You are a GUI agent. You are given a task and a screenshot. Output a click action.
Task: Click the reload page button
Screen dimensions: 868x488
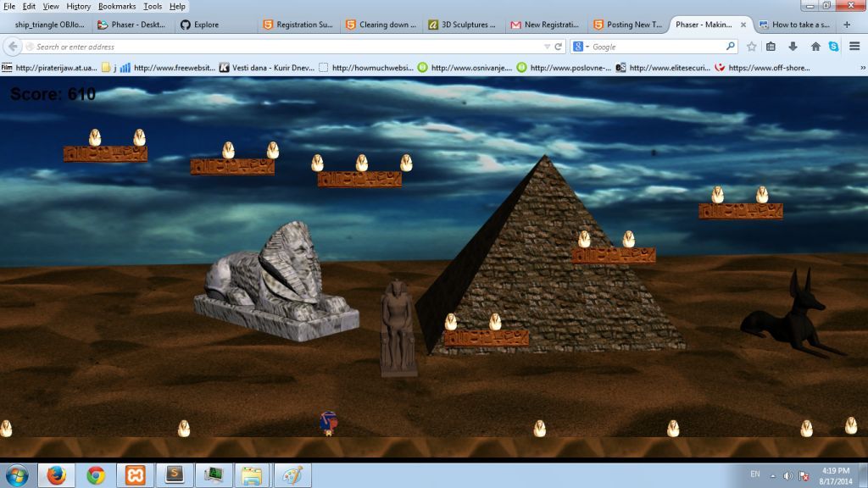(x=559, y=47)
